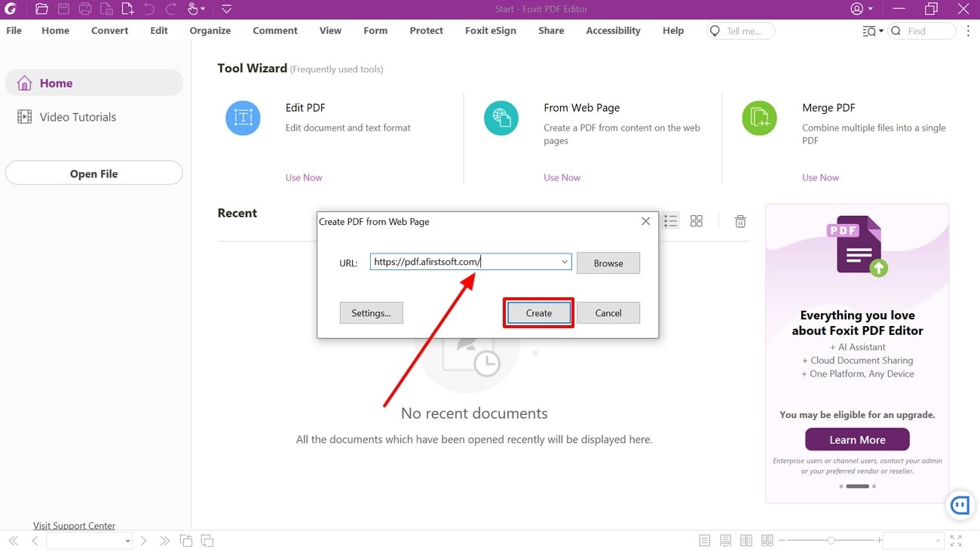Click the active promo carousel indicator
This screenshot has height=550, width=980.
857,487
